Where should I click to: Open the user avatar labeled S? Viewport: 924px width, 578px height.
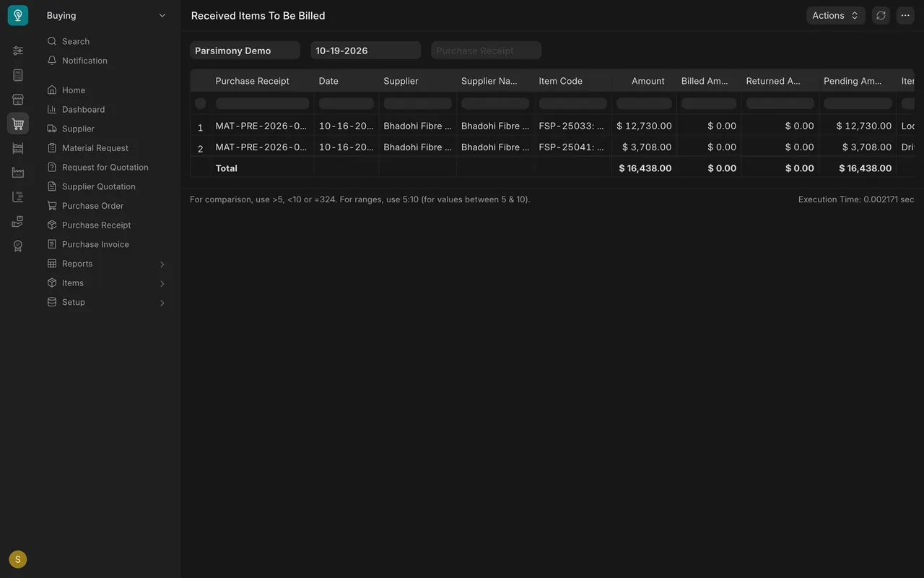[18, 559]
